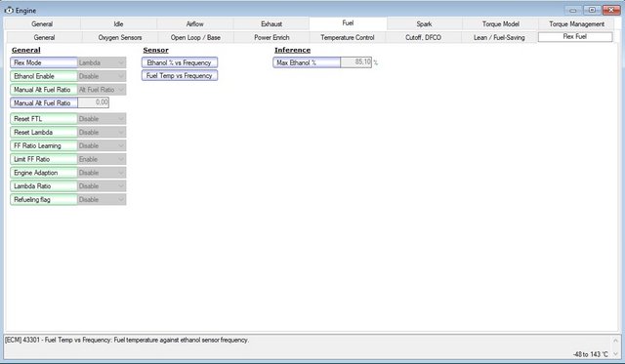
Task: Maximize the Engine window
Action: point(593,10)
